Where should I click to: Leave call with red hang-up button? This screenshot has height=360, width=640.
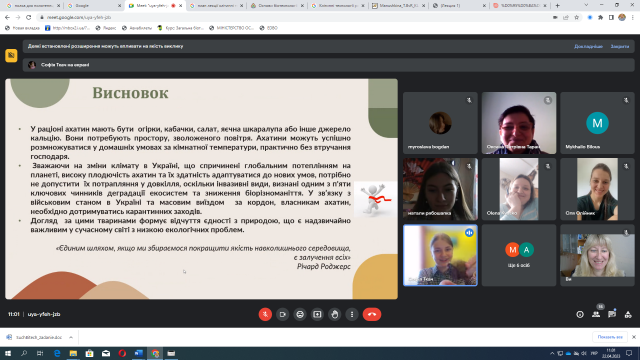click(x=372, y=314)
